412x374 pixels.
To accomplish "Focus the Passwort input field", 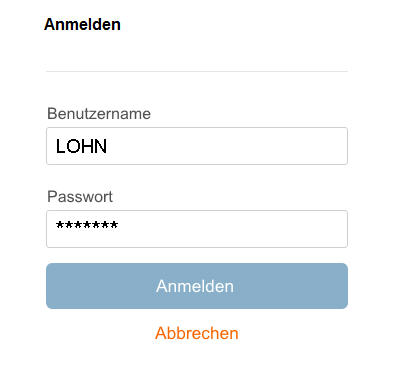I will click(x=197, y=229).
